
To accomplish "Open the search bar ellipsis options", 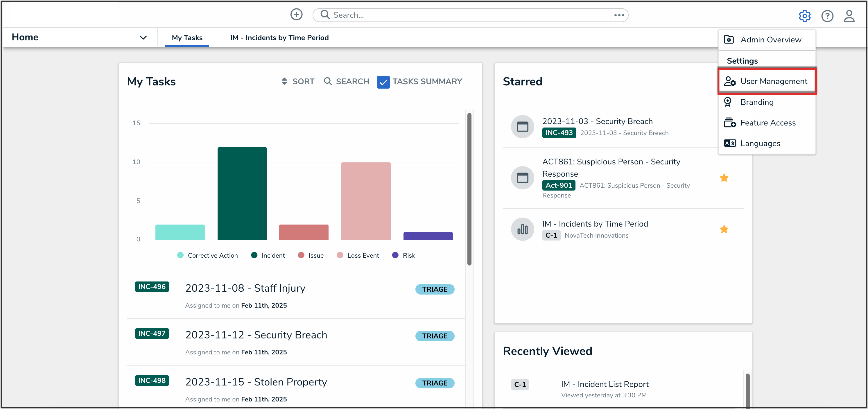I will (x=619, y=15).
